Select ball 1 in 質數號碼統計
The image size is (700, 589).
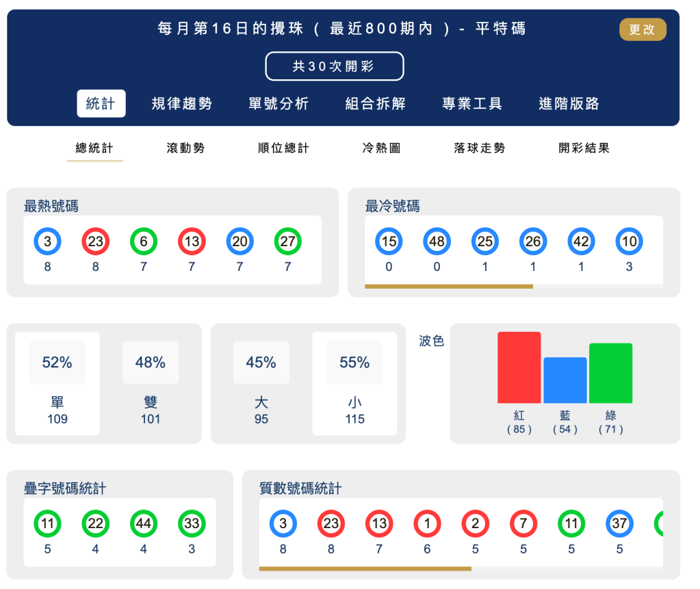click(x=427, y=523)
